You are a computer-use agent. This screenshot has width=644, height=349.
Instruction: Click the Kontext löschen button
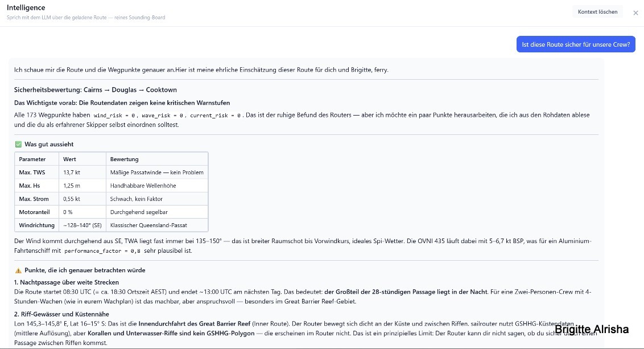pyautogui.click(x=597, y=12)
